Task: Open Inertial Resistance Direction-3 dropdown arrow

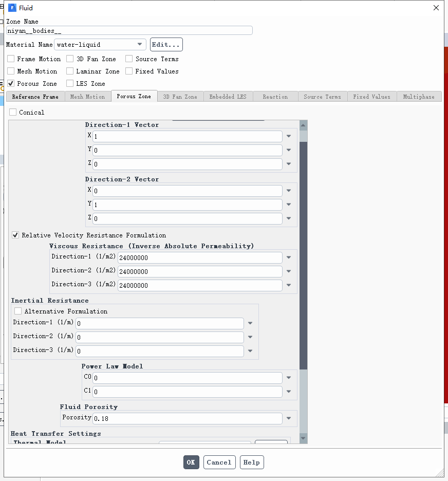Action: tap(250, 351)
